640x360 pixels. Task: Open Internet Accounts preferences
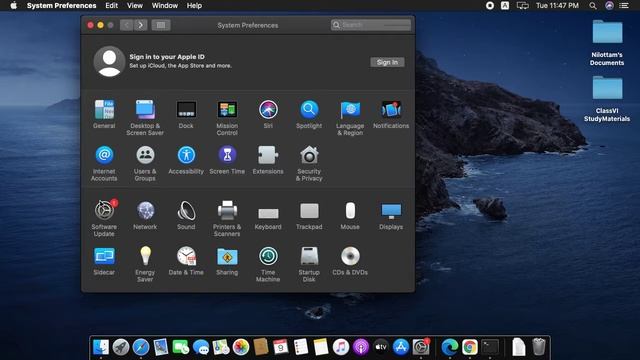coord(104,163)
